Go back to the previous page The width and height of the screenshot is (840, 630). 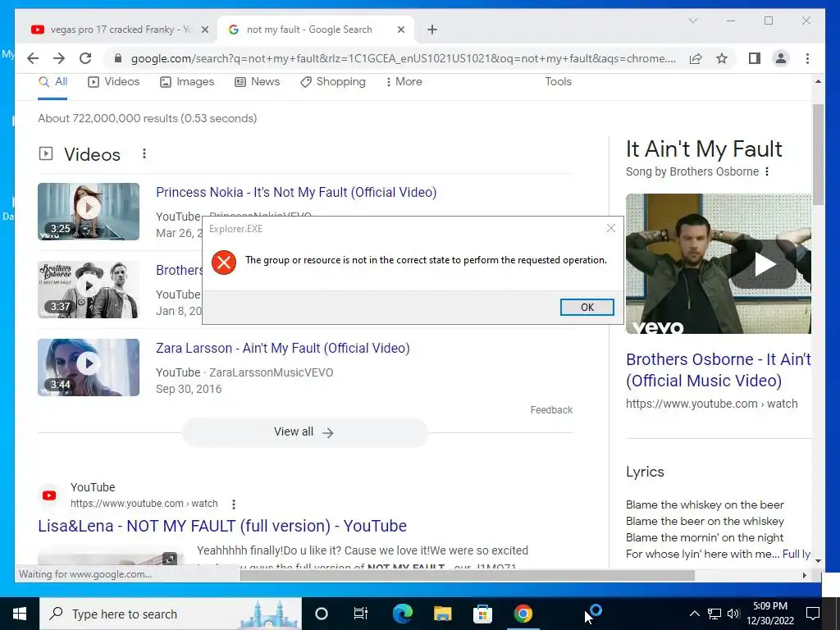click(33, 58)
